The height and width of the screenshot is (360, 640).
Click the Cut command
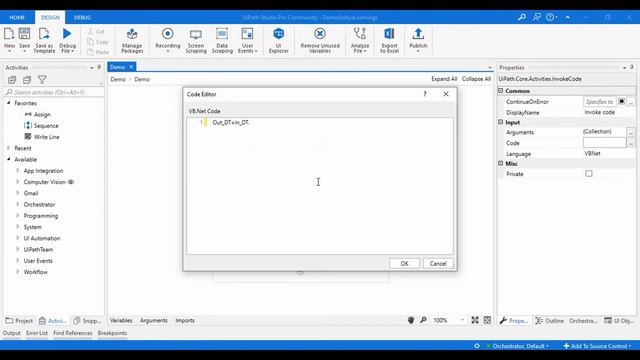coord(97,31)
